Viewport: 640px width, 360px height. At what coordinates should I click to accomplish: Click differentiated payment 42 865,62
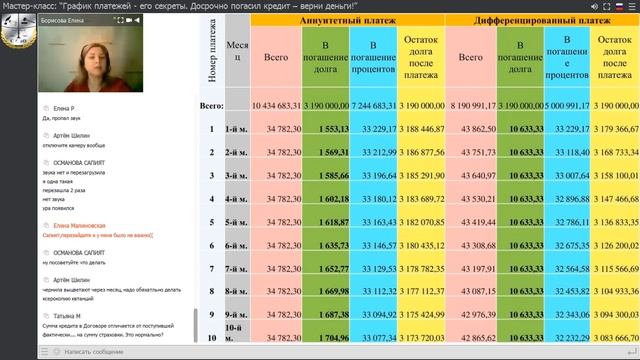coord(478,338)
